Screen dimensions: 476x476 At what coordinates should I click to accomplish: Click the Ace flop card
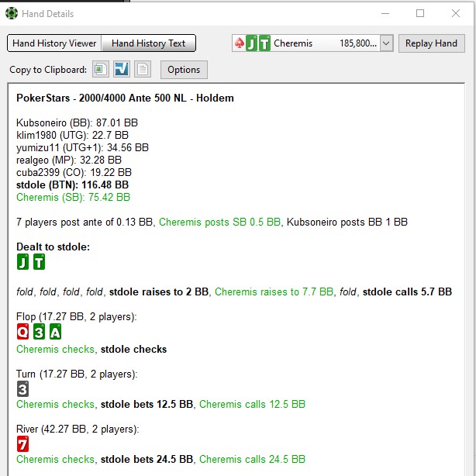pos(55,332)
